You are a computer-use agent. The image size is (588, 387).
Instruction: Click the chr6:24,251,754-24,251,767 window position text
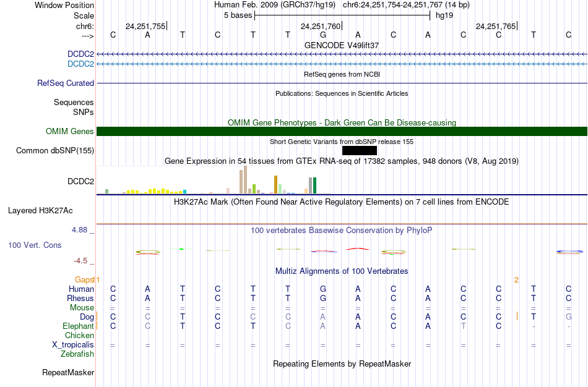pos(406,5)
